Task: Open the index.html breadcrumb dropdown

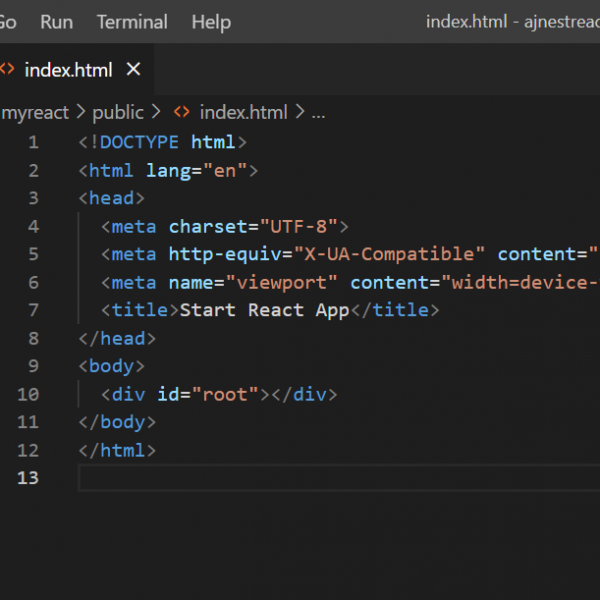Action: click(x=243, y=113)
